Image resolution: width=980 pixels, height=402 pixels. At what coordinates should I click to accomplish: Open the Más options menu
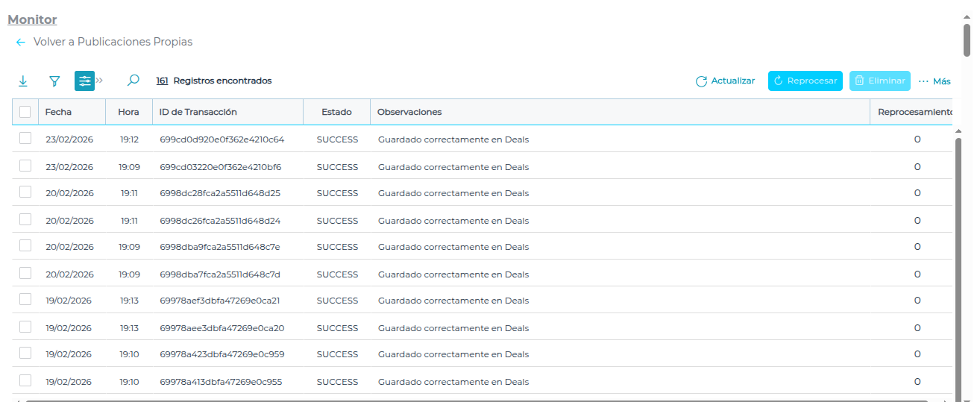(935, 81)
